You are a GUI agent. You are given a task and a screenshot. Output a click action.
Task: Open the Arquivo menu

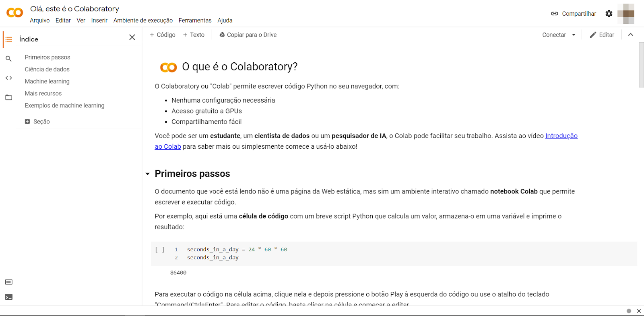pyautogui.click(x=40, y=21)
